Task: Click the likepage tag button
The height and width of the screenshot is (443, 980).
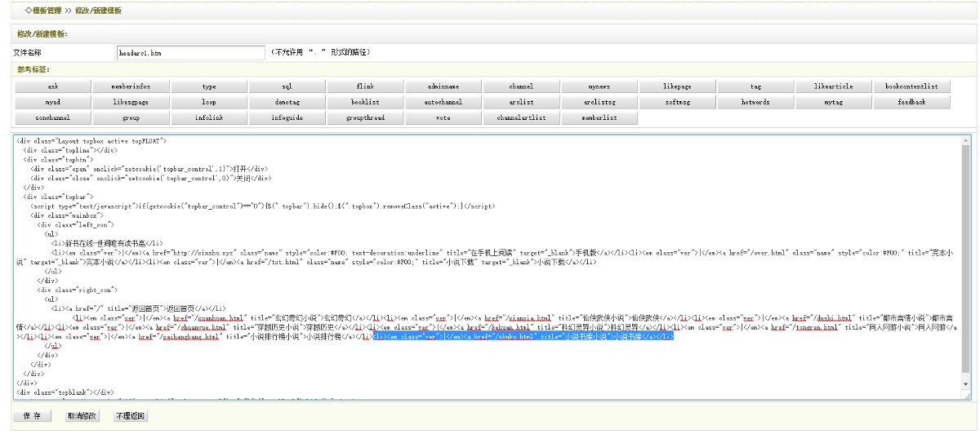Action: (x=678, y=86)
